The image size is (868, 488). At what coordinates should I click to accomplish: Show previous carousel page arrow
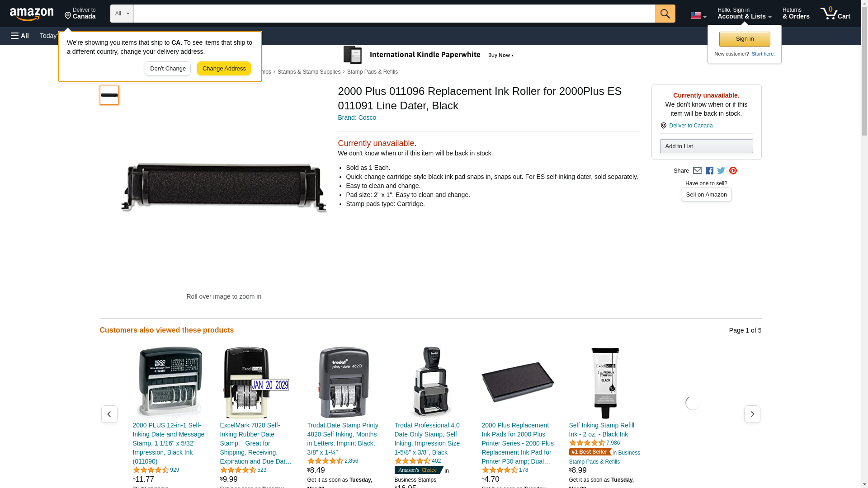coord(109,414)
